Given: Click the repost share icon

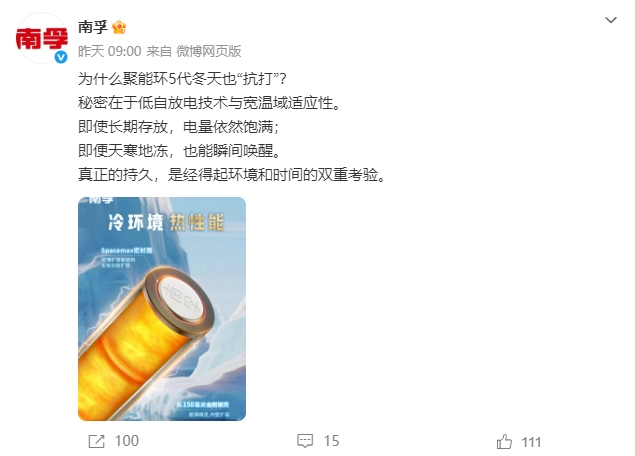Looking at the screenshot, I should tap(96, 441).
